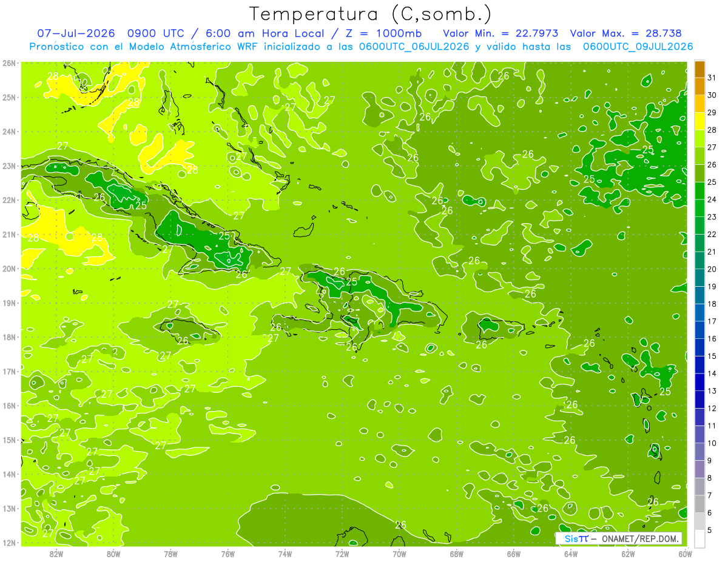This screenshot has height=562, width=728.
Task: Click the longitude axis label 76W
Action: (227, 554)
